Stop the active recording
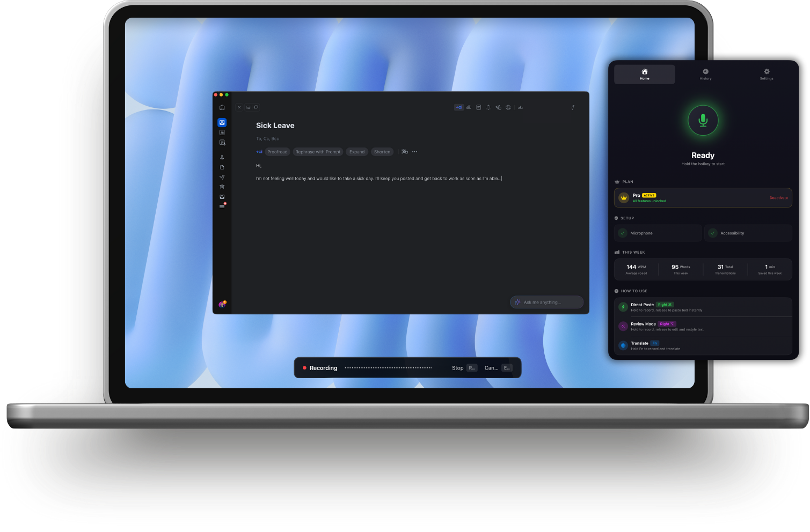 [x=457, y=368]
